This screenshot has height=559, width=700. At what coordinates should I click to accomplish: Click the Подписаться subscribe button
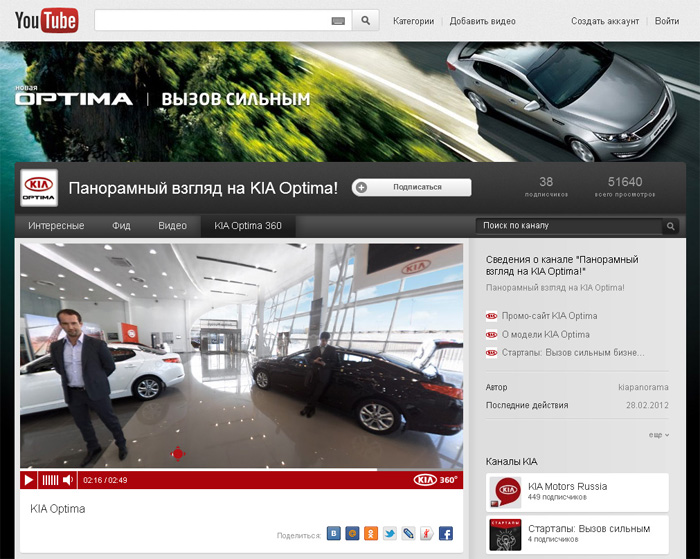[x=411, y=186]
